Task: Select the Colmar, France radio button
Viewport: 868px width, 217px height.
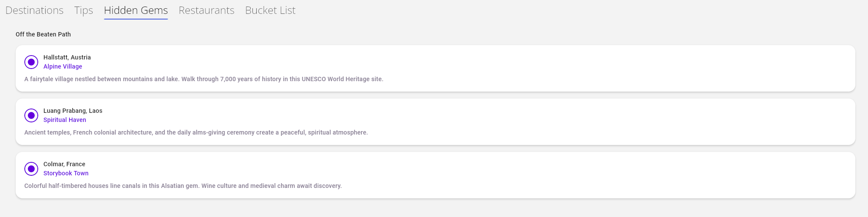Action: (31, 169)
